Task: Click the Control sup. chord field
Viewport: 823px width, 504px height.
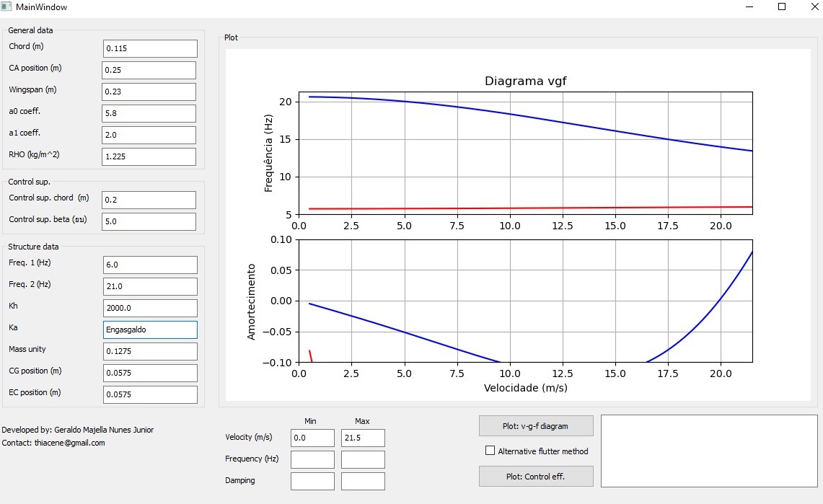Action: pos(149,200)
